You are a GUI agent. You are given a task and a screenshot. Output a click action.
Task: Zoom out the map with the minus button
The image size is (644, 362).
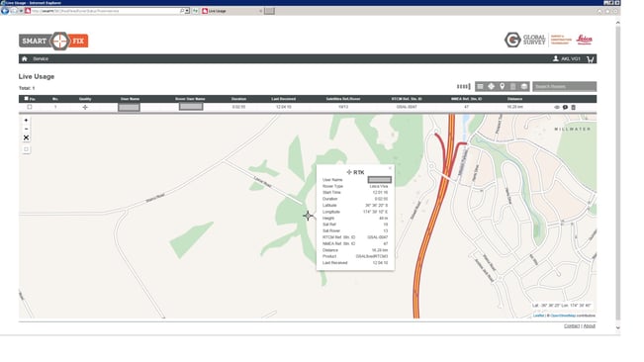tap(26, 129)
